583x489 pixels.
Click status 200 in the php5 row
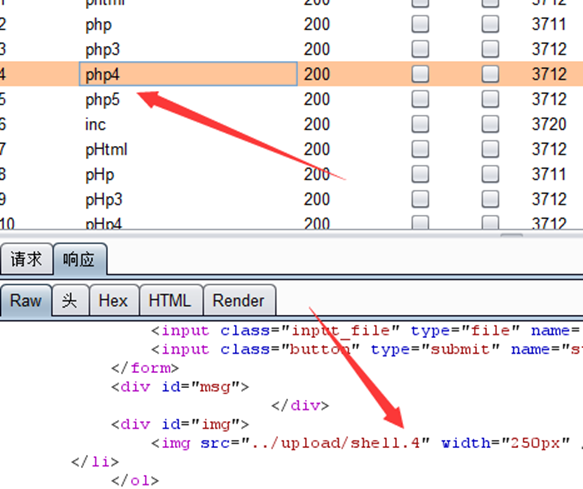click(317, 99)
